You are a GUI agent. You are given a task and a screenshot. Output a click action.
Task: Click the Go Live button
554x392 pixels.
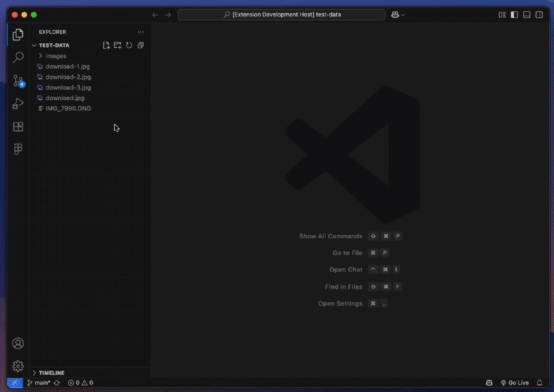515,383
